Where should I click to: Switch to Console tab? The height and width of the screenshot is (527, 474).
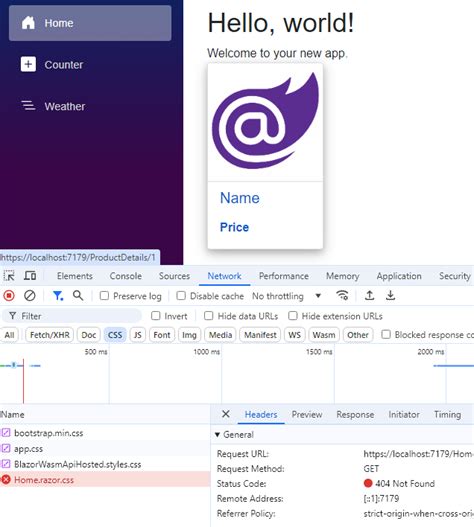(x=125, y=276)
